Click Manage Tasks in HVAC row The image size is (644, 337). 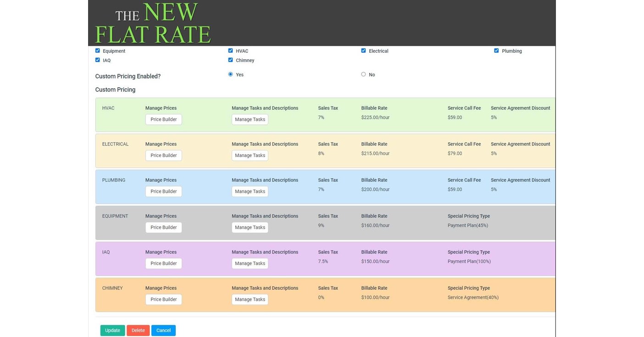pyautogui.click(x=250, y=119)
